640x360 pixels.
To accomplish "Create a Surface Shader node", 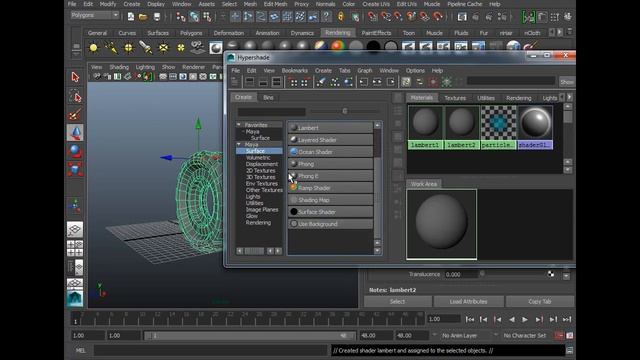I will [x=330, y=212].
